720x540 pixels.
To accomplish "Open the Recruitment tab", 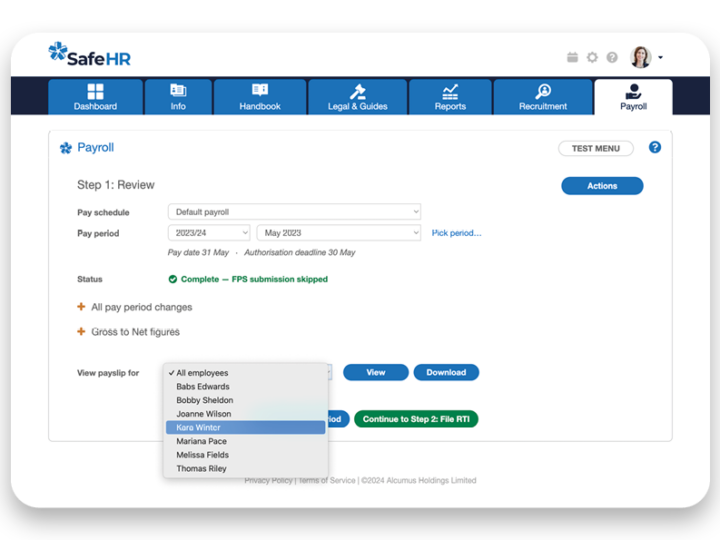I will [x=543, y=97].
